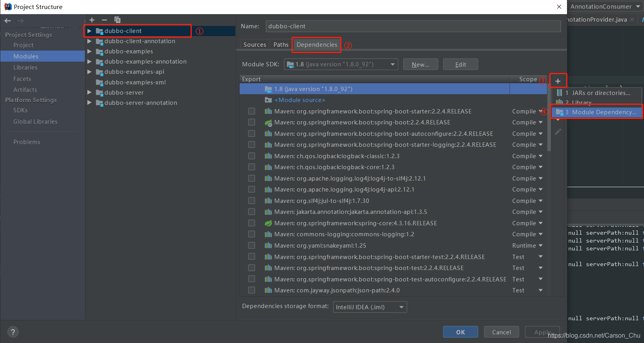The width and height of the screenshot is (644, 343).
Task: Check export for spring-boot-starter-logging
Action: pyautogui.click(x=251, y=145)
